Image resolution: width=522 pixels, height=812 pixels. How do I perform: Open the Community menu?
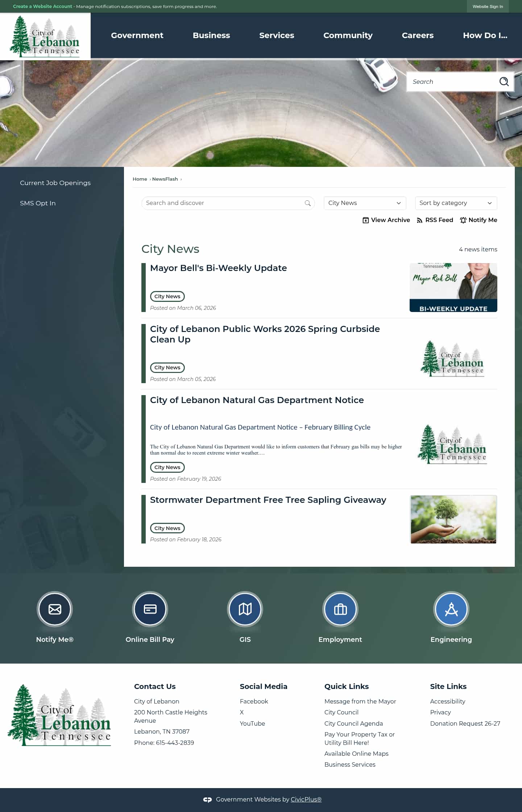[x=348, y=35]
